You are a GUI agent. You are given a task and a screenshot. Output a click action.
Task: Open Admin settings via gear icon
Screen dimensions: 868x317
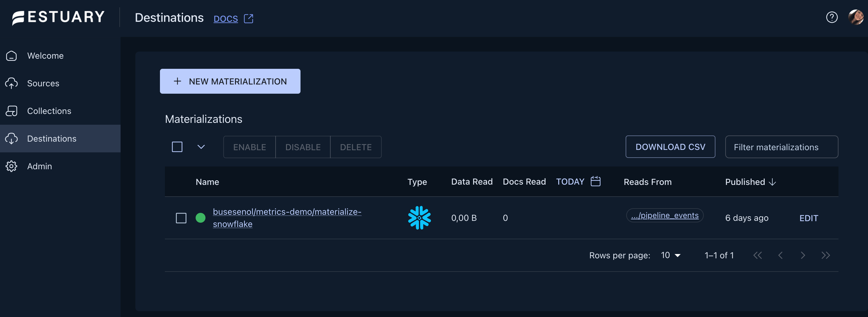point(12,166)
